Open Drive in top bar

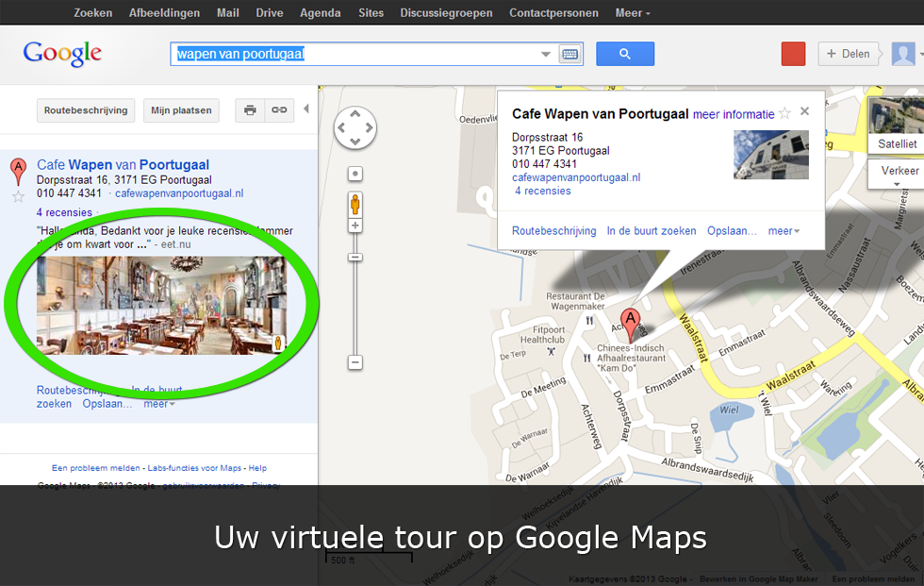pos(270,13)
